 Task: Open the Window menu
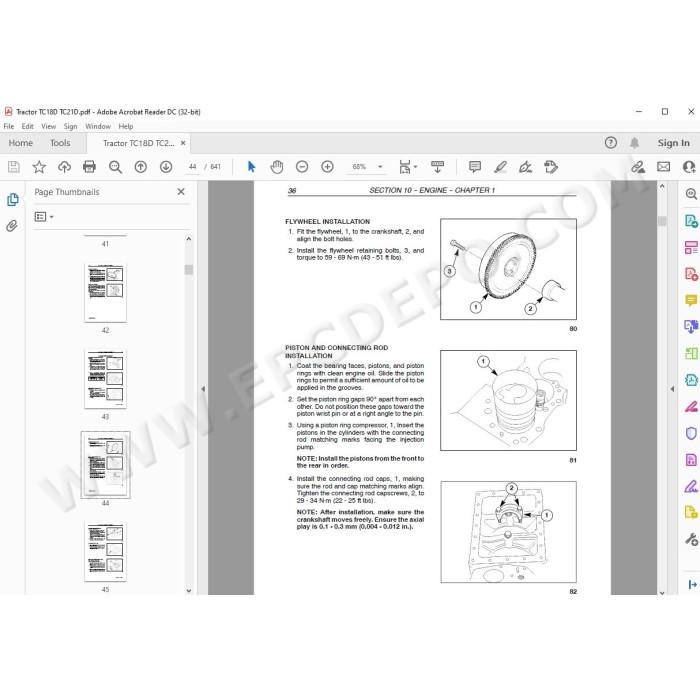pyautogui.click(x=98, y=126)
